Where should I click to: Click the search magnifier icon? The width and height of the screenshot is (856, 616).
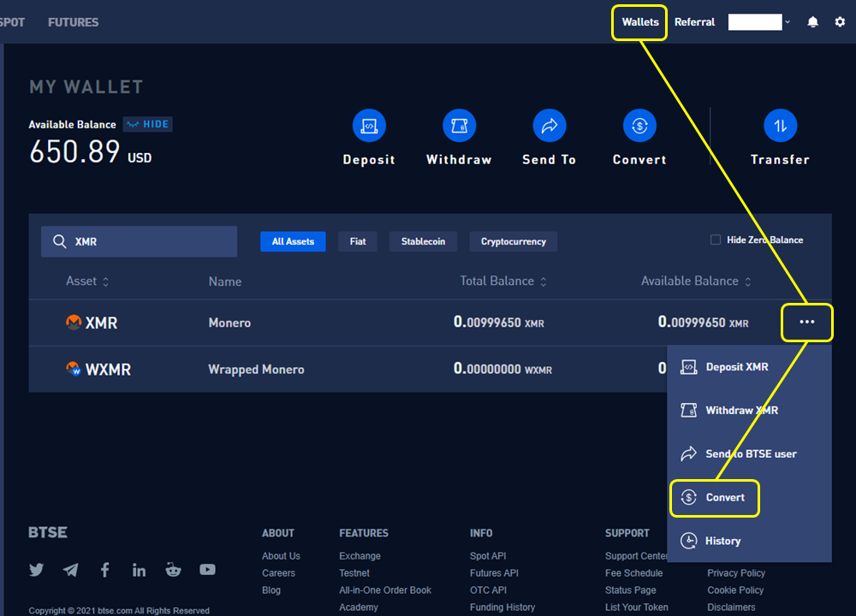[x=60, y=241]
